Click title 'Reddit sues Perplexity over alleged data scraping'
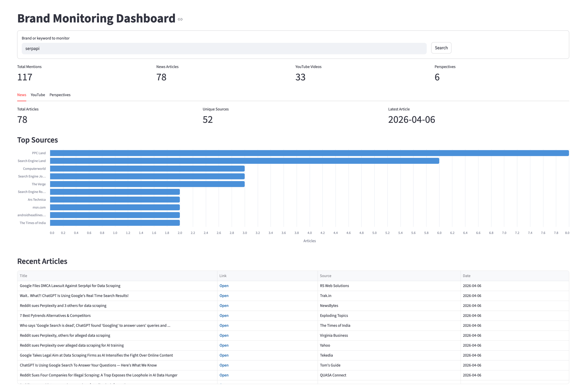 (x=72, y=345)
